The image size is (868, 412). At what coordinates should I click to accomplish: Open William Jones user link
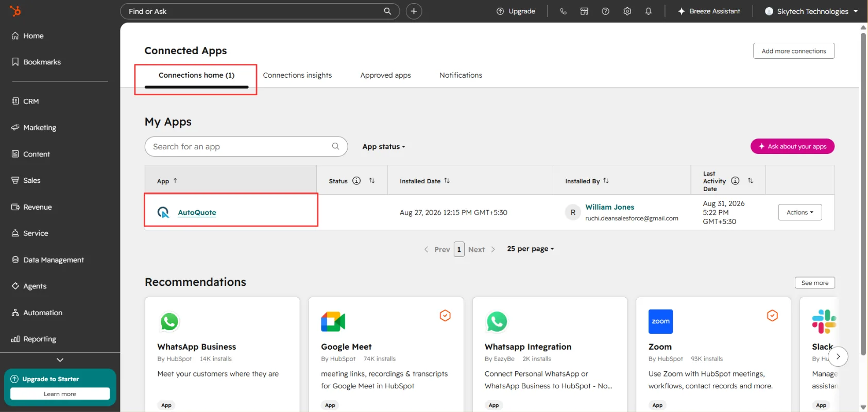tap(609, 207)
